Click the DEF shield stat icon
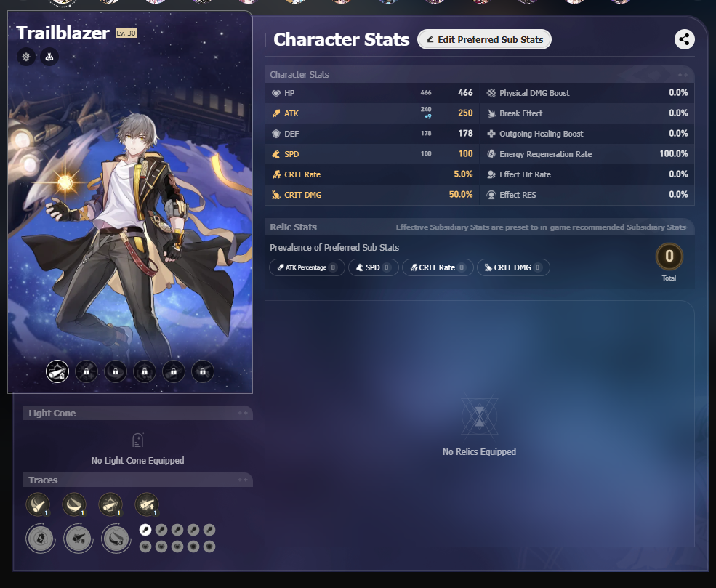This screenshot has height=588, width=716. [x=275, y=134]
